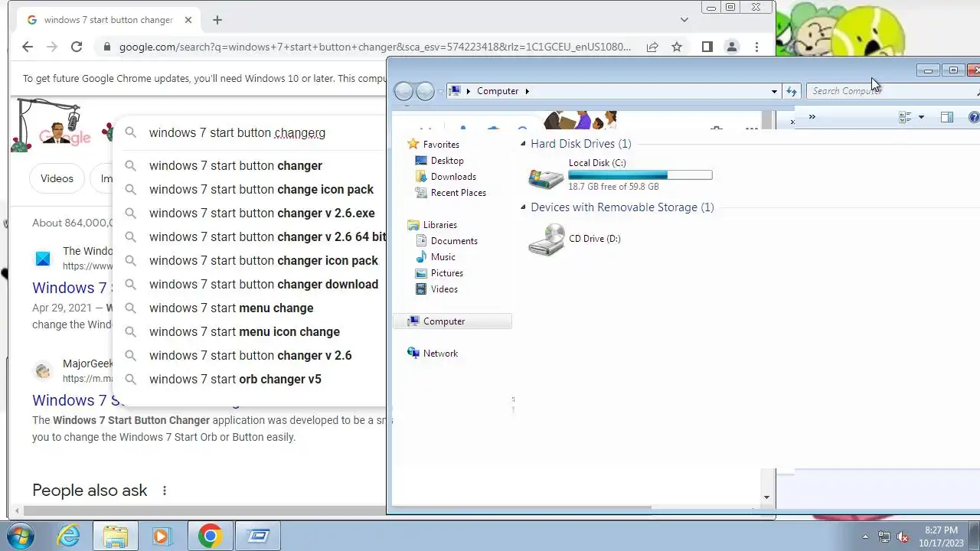The image size is (980, 551).
Task: Go back in Chrome browser
Action: click(x=28, y=47)
